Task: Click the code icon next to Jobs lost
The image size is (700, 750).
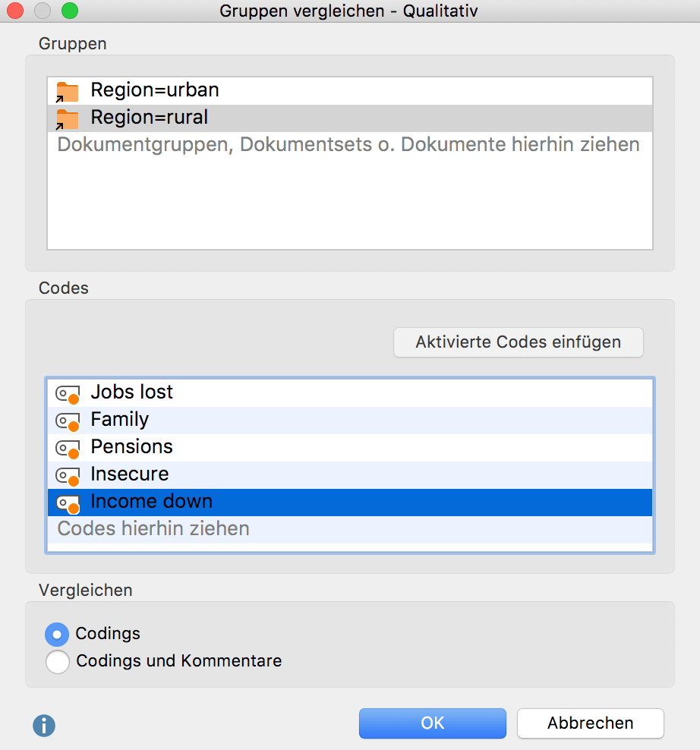Action: [x=68, y=394]
